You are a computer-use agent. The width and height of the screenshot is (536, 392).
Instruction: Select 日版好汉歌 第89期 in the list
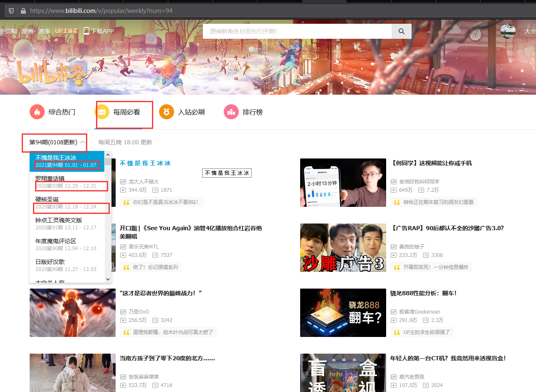coord(67,265)
